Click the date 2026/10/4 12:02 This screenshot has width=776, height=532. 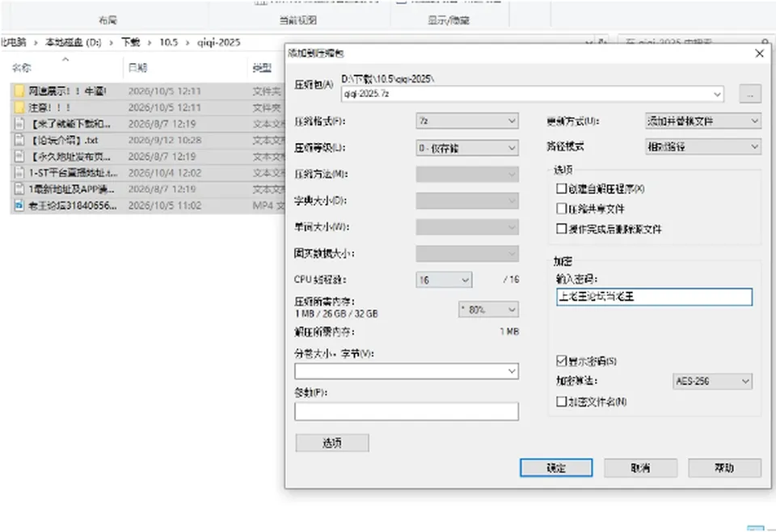click(x=165, y=173)
